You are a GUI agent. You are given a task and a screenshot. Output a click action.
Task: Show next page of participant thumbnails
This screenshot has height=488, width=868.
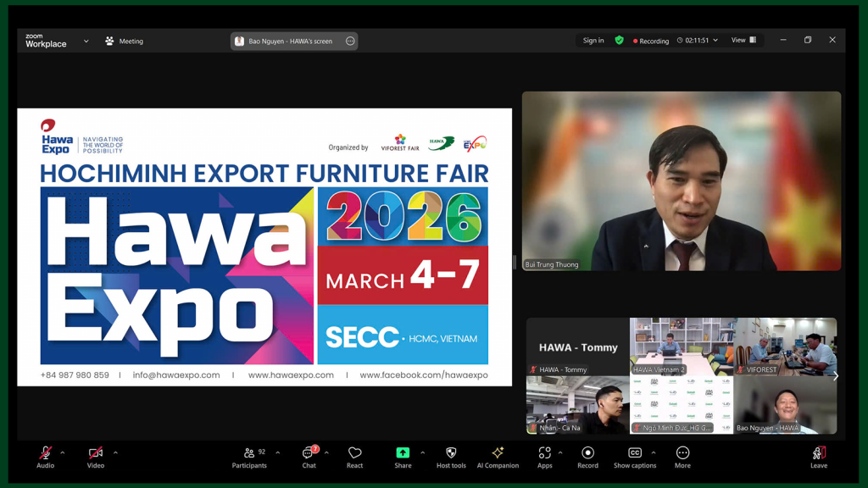coord(835,376)
